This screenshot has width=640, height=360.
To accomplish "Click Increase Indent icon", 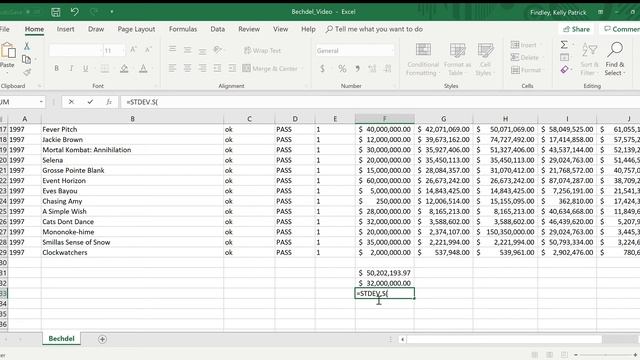I will point(232,68).
